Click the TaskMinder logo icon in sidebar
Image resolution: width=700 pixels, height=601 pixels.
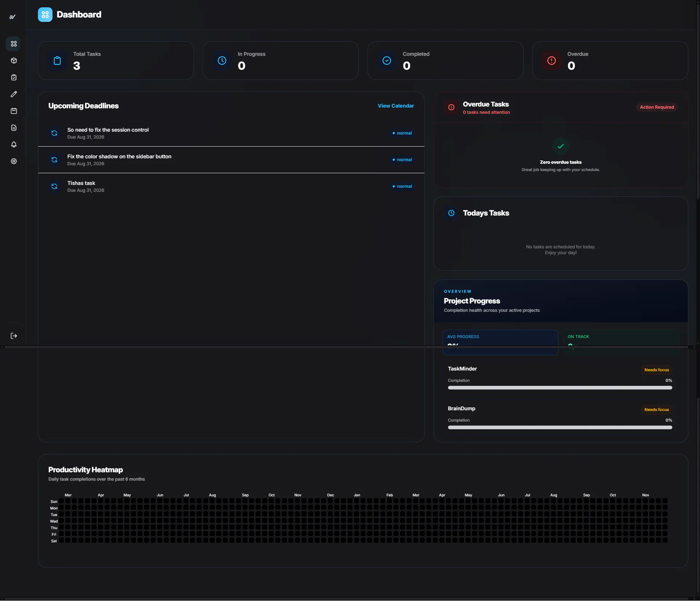pyautogui.click(x=12, y=17)
